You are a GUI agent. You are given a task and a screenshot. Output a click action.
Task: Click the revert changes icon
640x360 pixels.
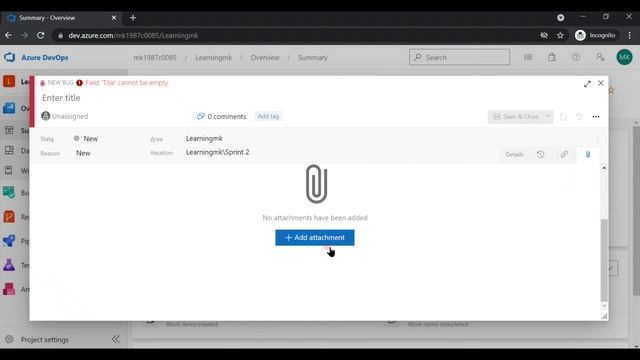pyautogui.click(x=579, y=117)
